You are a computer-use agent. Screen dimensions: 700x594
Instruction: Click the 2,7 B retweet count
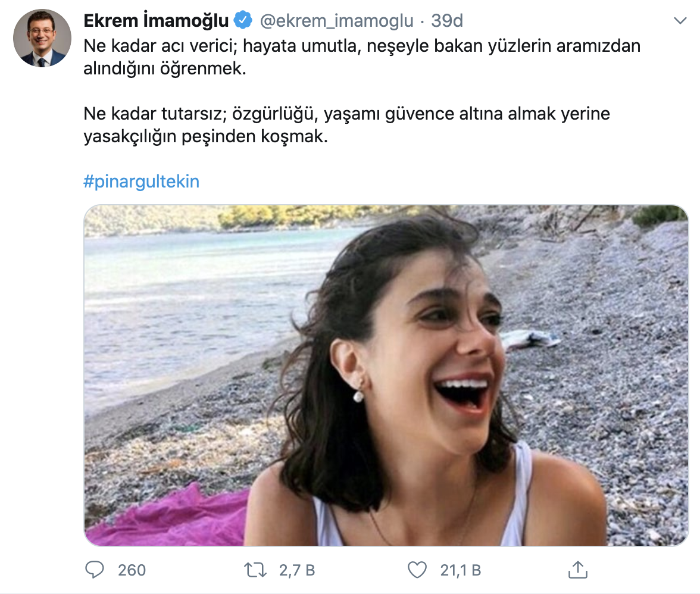(x=297, y=570)
